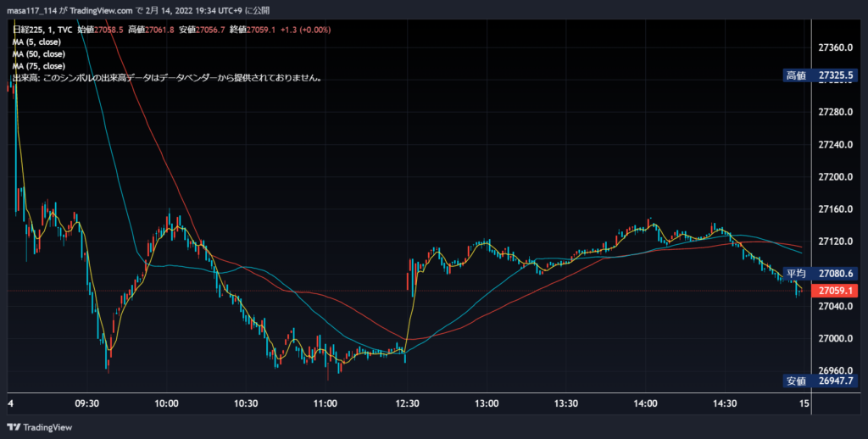868x439 pixels.
Task: Click the 09:30 time axis label
Action: pyautogui.click(x=87, y=403)
